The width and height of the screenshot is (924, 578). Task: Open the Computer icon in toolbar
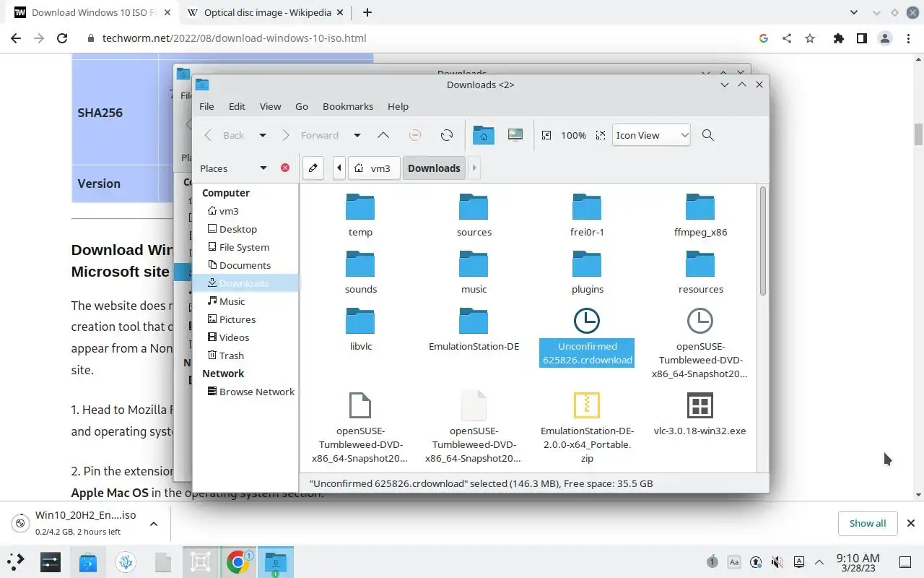pos(515,135)
